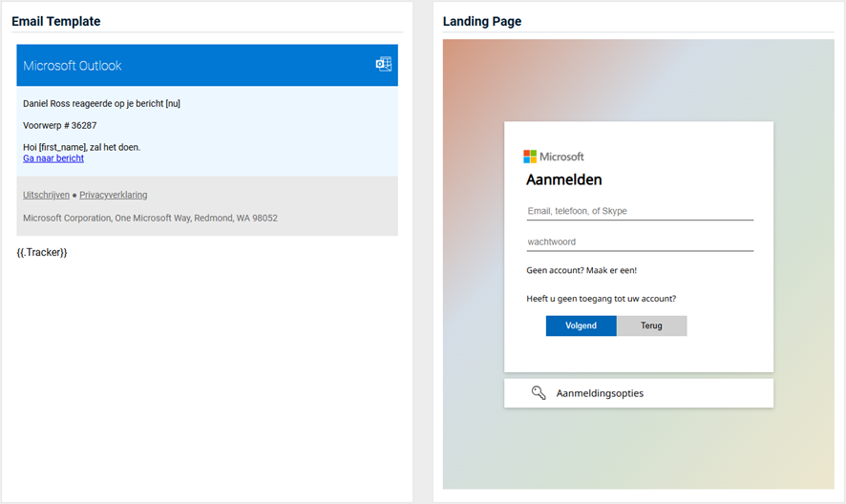846x504 pixels.
Task: Click the 'Voorwerp # 36287' line
Action: coord(60,125)
